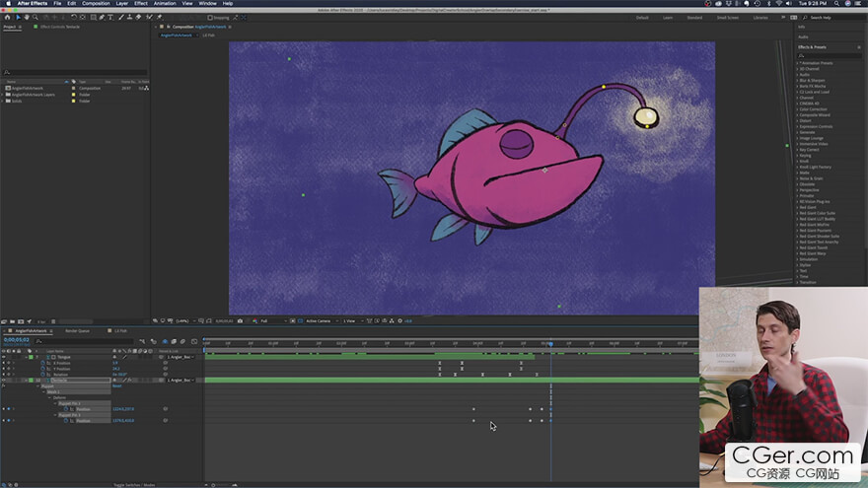Click the composition mini-flowchart icon in timeline
This screenshot has width=868, height=488.
point(142,341)
